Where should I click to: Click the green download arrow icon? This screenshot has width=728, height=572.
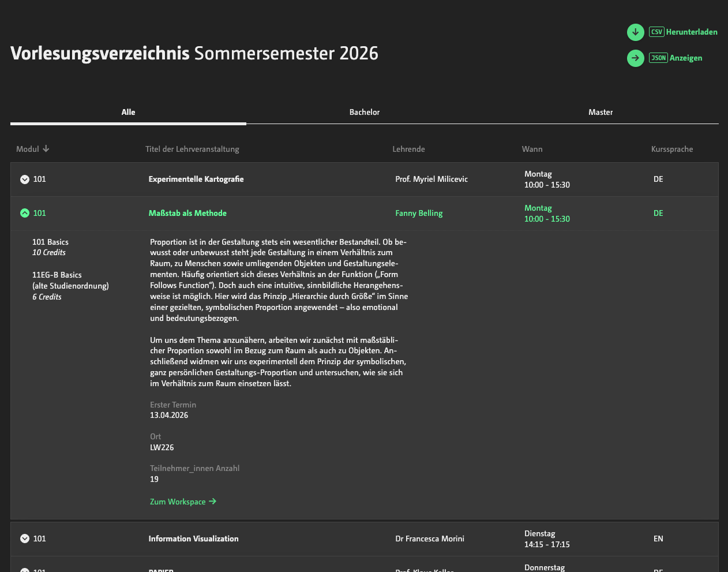coord(635,32)
